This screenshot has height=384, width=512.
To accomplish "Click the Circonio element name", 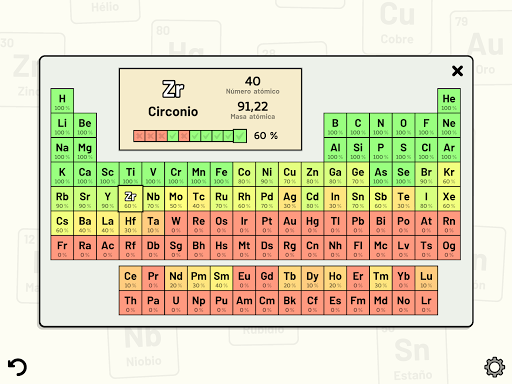I will pos(173,112).
